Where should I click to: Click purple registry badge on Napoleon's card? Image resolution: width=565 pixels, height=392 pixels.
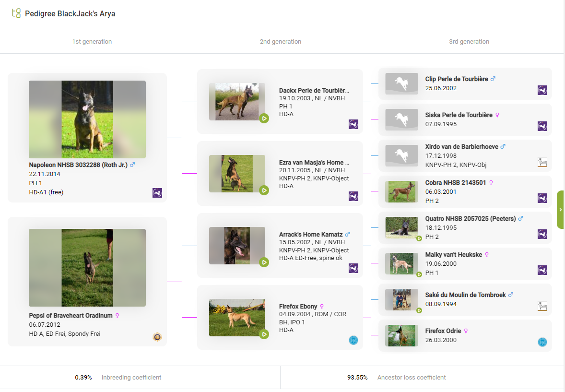pos(157,193)
